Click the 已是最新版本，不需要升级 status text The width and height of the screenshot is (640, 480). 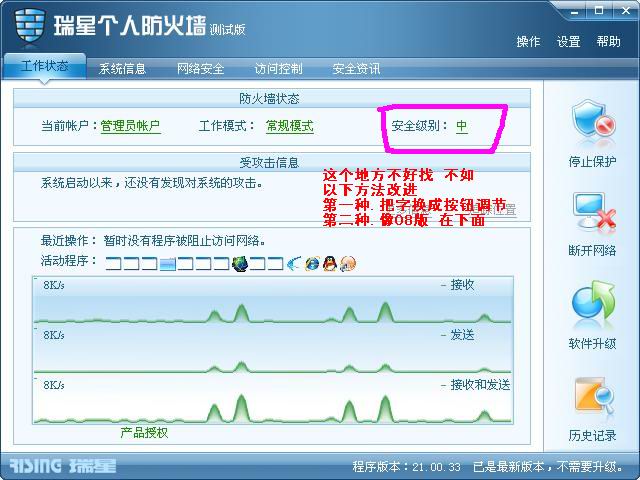tap(548, 467)
